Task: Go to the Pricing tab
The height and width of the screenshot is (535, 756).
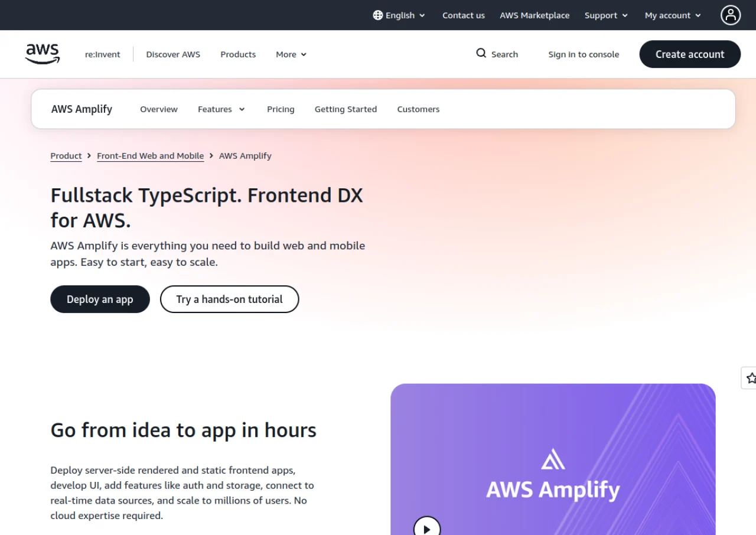Action: coord(281,109)
